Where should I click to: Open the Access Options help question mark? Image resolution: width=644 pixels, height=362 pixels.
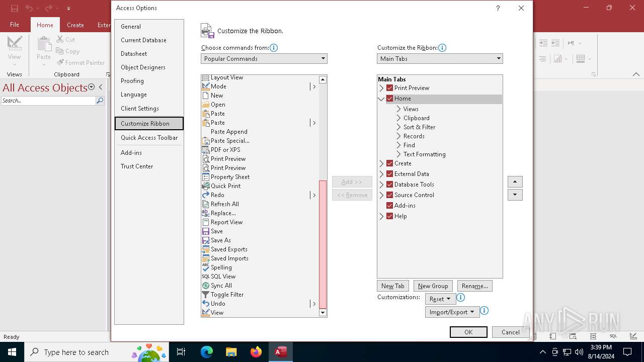(x=498, y=8)
